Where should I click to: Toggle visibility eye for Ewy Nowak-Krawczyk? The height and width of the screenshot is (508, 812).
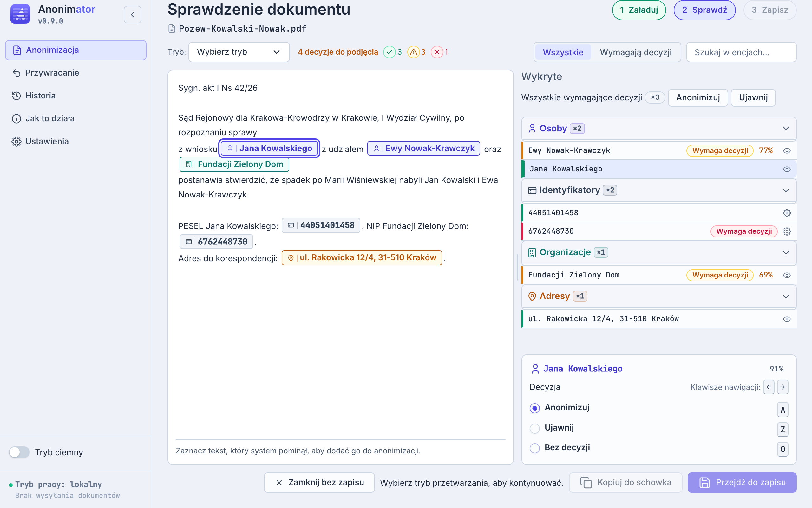pos(787,151)
